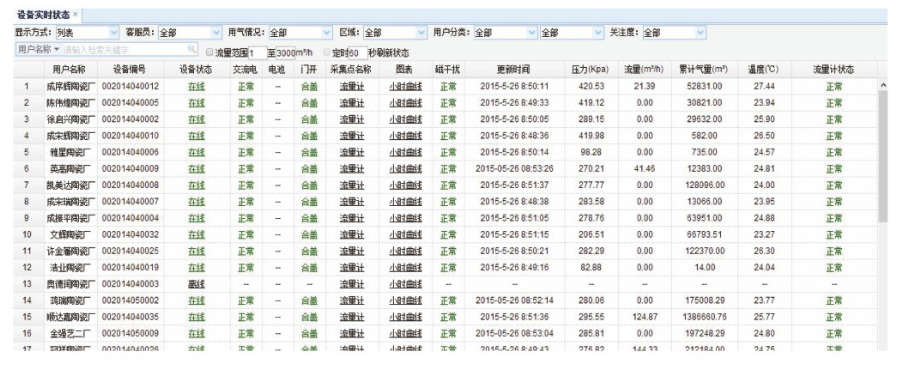Open 流量计 link for device 002014040006
909x375 pixels.
[352, 152]
